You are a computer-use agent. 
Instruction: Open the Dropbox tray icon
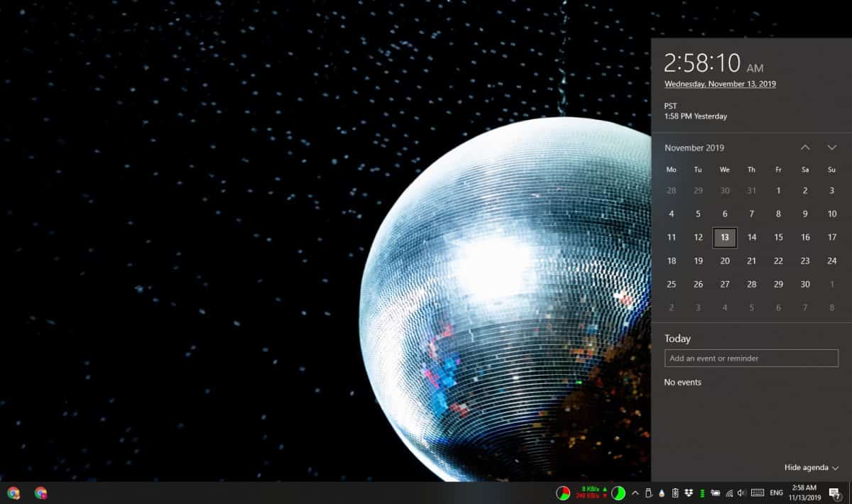[689, 493]
